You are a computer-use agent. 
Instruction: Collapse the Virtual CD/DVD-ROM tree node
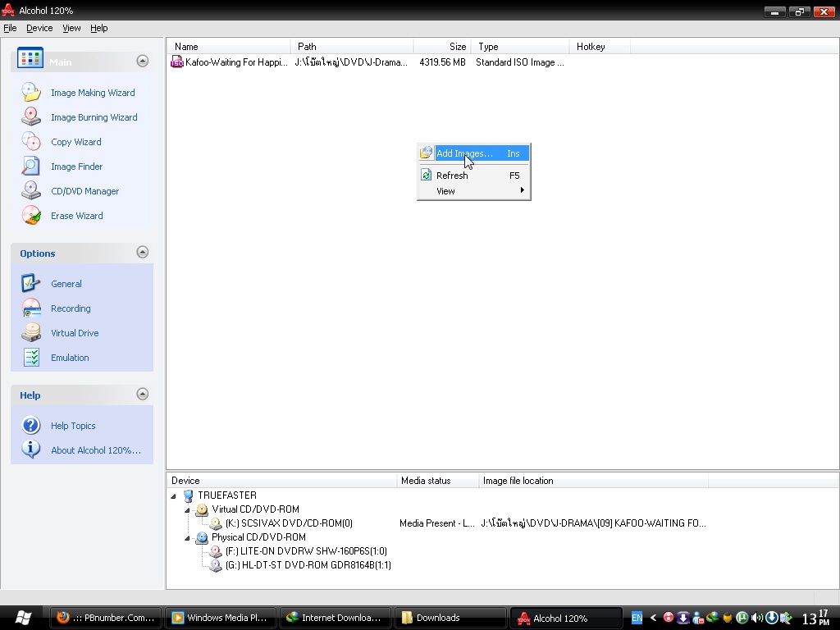tap(187, 510)
